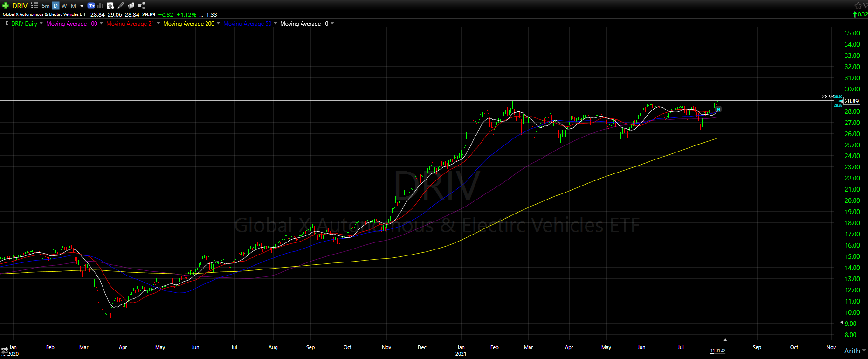Click the grid layout add icon

(110, 6)
